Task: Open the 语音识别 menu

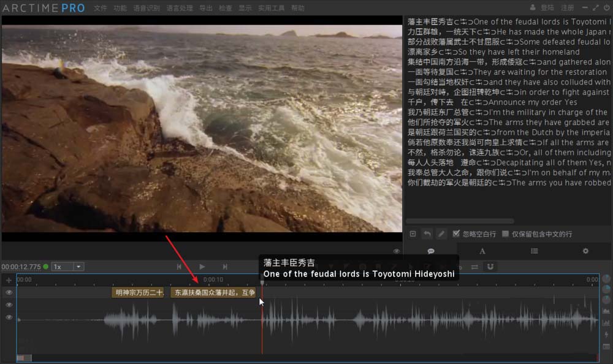Action: (147, 8)
